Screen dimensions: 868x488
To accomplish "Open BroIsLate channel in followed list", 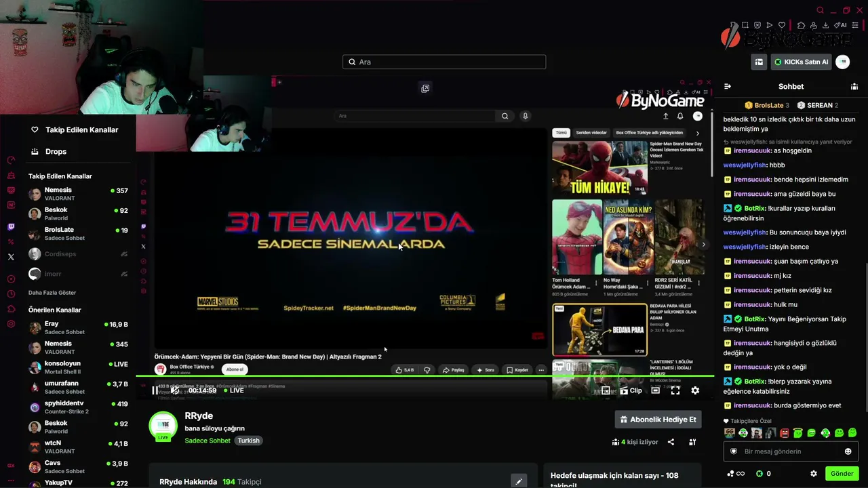I will click(x=78, y=233).
